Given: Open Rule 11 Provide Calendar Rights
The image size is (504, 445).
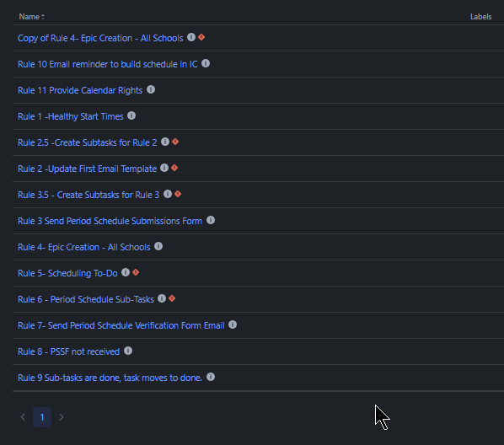Looking at the screenshot, I should (x=80, y=90).
